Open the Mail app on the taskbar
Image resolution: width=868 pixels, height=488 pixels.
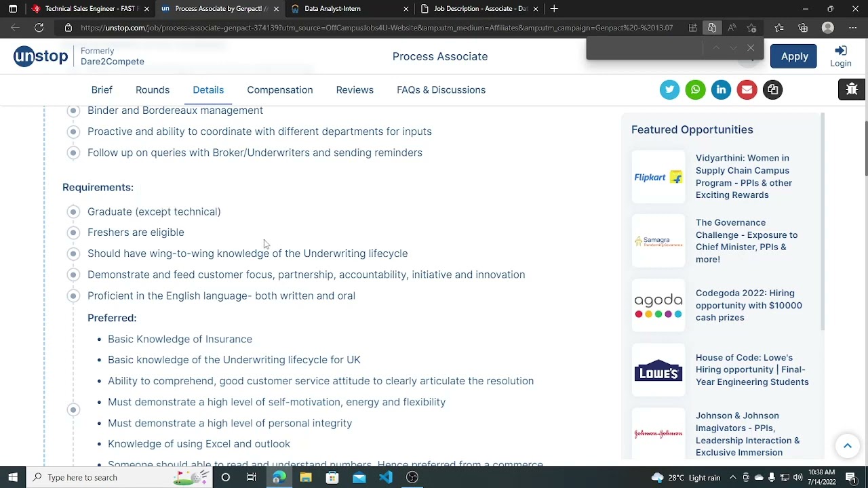click(359, 477)
